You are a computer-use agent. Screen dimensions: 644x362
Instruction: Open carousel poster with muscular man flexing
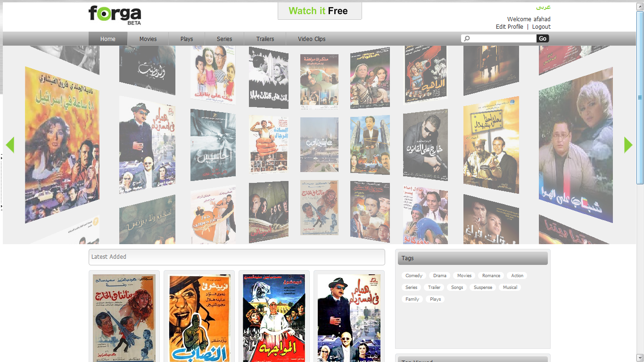269,145
